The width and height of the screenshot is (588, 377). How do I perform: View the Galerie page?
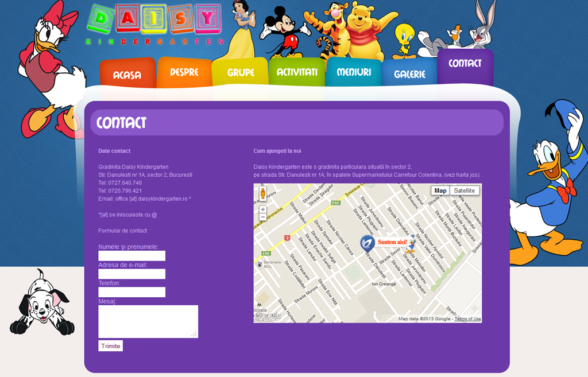click(x=409, y=75)
